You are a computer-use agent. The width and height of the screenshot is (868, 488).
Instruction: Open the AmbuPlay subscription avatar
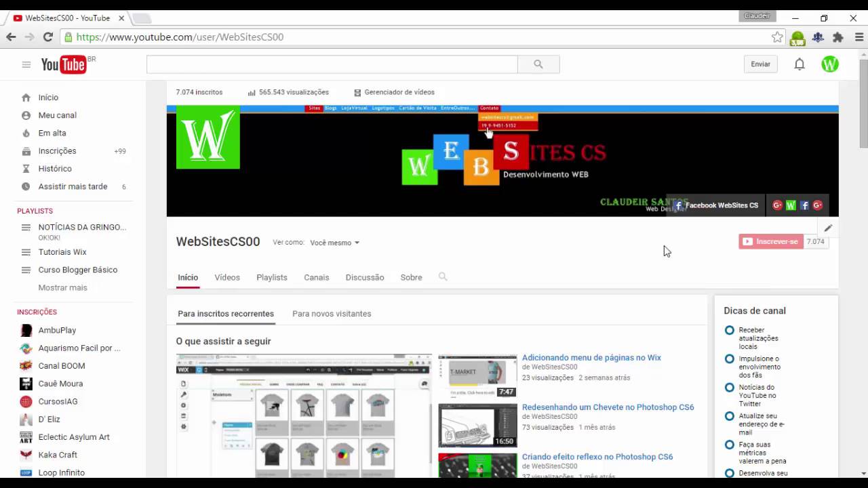tap(26, 330)
